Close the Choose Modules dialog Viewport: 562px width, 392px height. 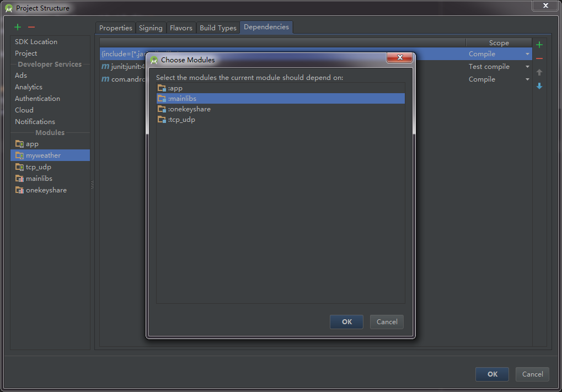coord(400,57)
